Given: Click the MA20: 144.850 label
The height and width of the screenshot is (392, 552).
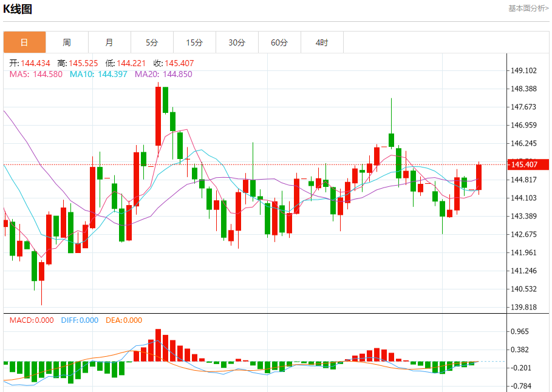Looking at the screenshot, I should [163, 74].
